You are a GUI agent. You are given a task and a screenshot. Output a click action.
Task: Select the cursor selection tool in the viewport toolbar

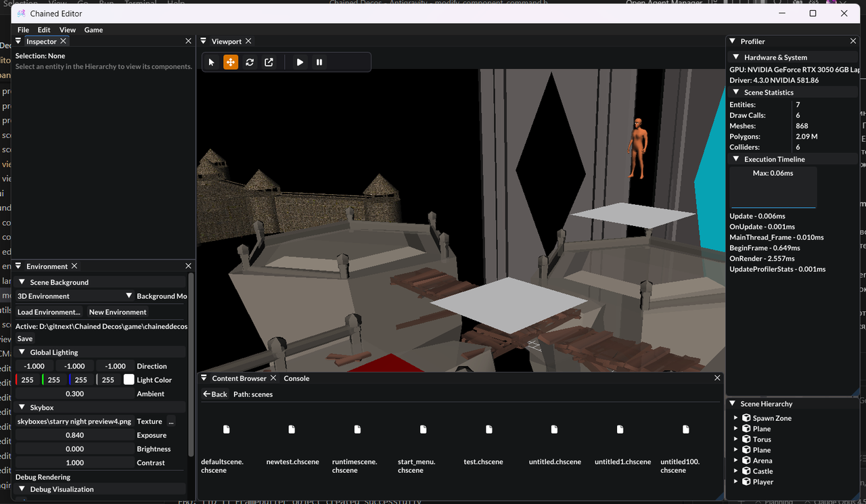[211, 62]
